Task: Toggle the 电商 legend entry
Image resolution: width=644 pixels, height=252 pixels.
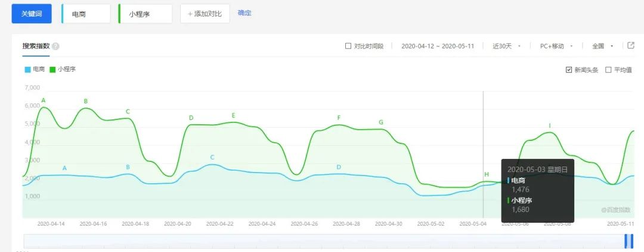Action: point(35,69)
